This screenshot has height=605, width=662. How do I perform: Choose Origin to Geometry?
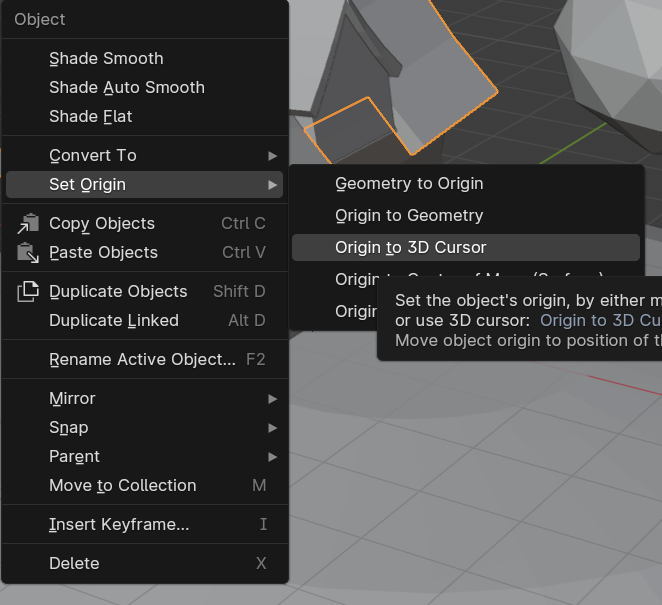click(466, 215)
